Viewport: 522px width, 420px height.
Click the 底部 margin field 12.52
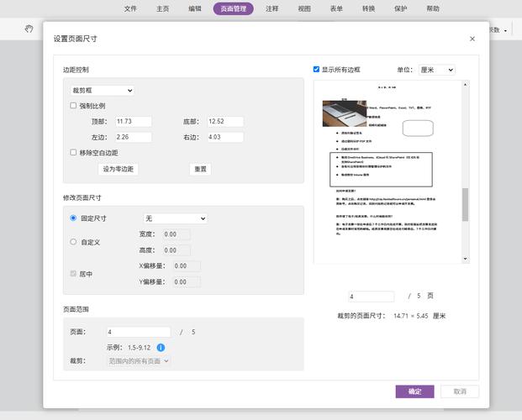[x=225, y=122]
